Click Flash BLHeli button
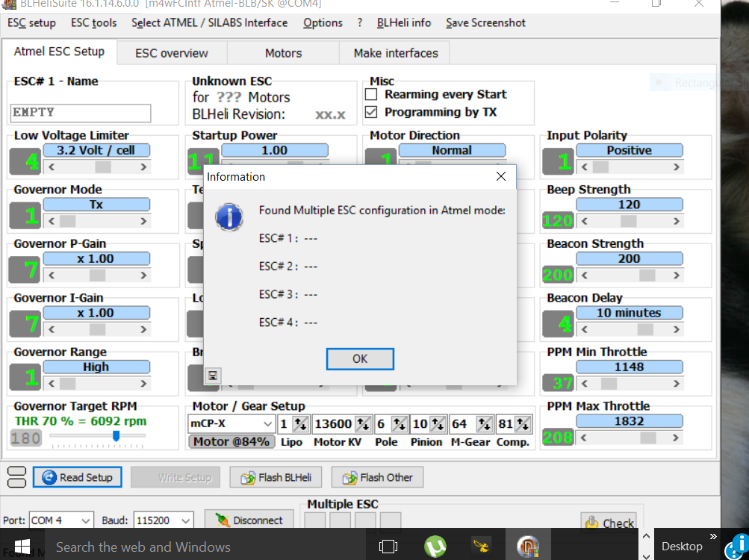Viewport: 749px width, 560px height. coord(276,477)
